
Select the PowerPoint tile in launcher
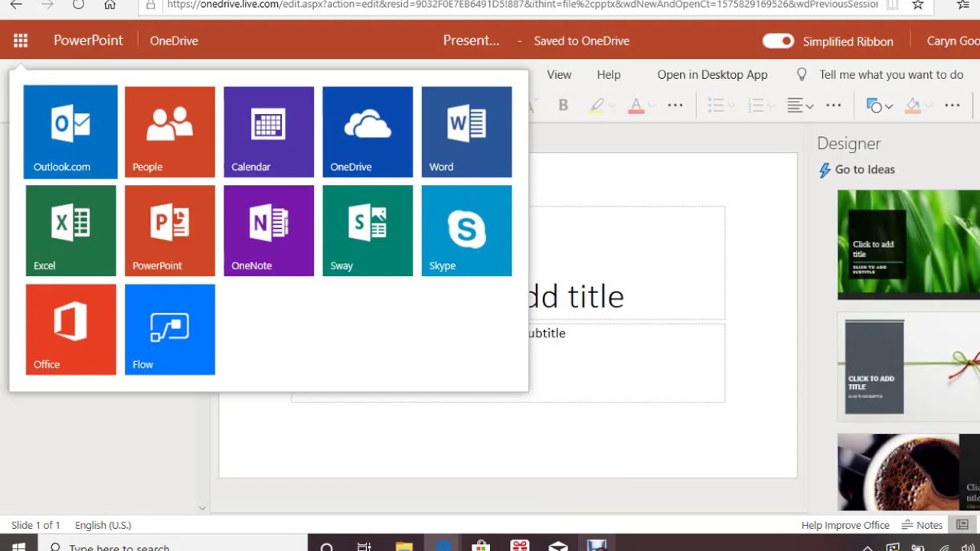click(170, 230)
